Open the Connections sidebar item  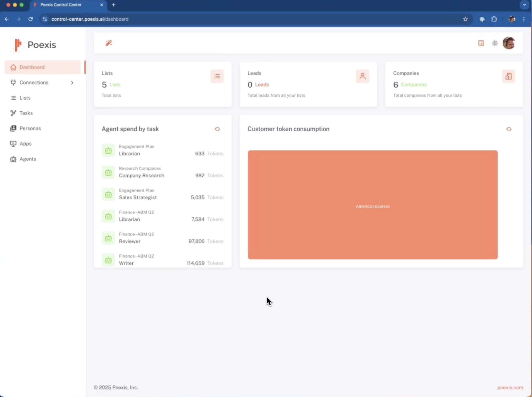43,82
